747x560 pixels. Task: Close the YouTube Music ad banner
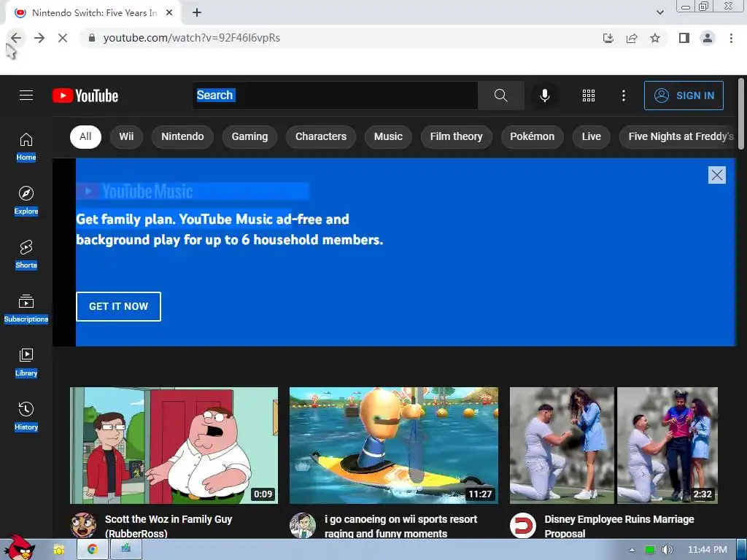(x=716, y=175)
